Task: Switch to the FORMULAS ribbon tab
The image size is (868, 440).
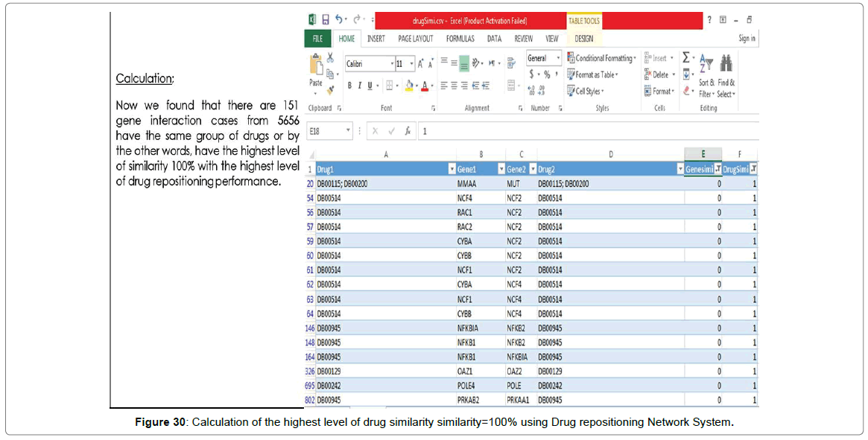Action: tap(460, 39)
